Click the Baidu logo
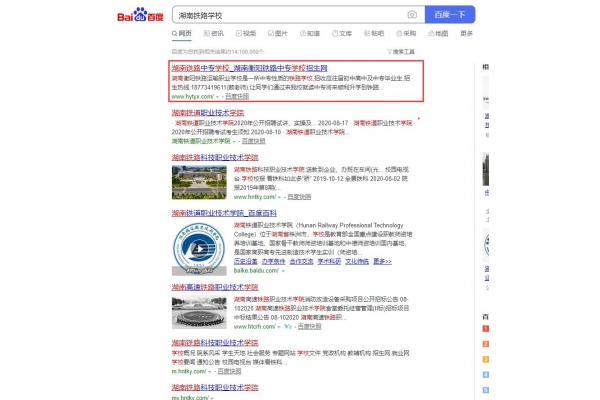 coord(140,15)
